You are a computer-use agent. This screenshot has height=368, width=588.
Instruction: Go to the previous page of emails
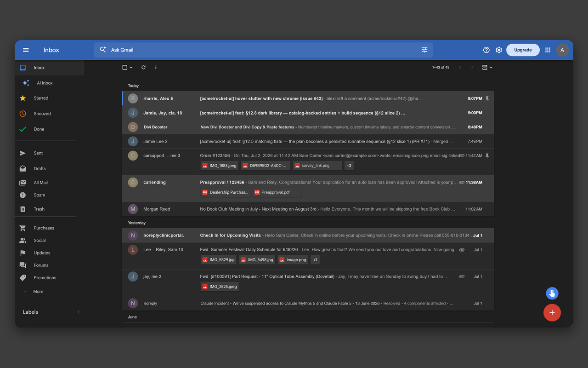460,67
